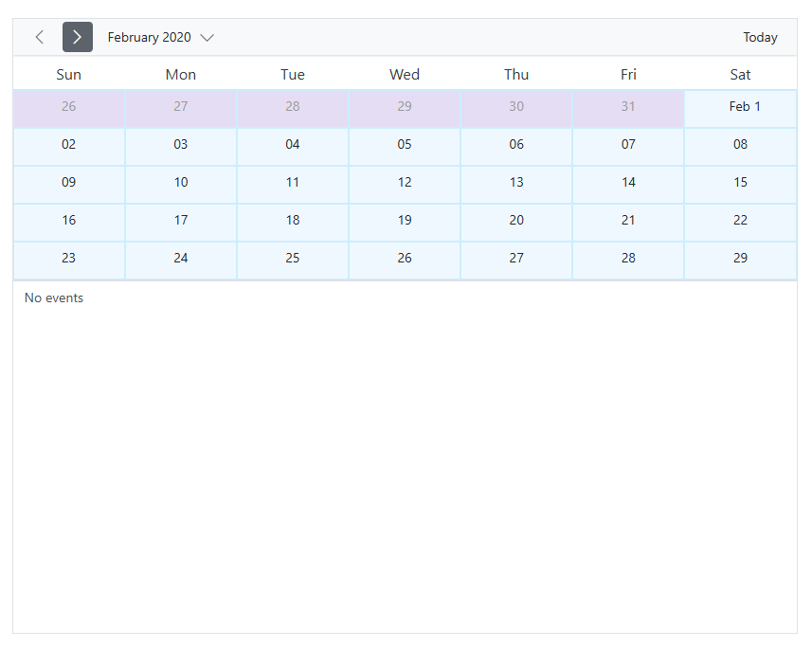Choose date 22 in the calendar
Viewport: 812px width, 649px height.
(741, 223)
